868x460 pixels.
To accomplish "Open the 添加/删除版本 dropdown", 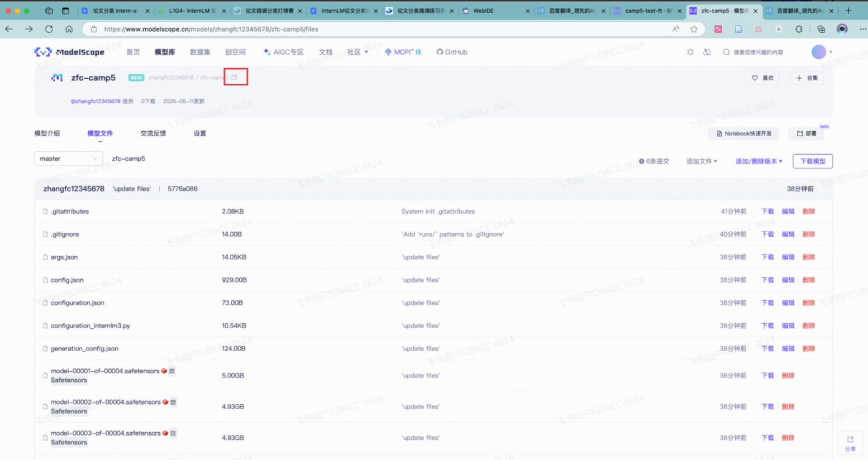I will tap(759, 161).
